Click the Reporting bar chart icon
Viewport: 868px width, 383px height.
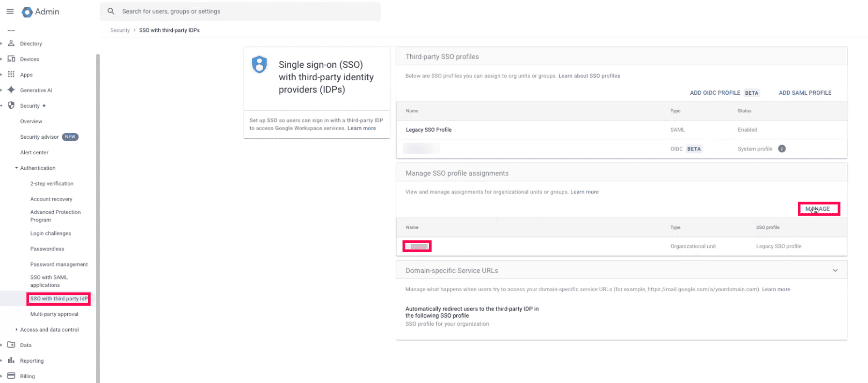pyautogui.click(x=11, y=360)
